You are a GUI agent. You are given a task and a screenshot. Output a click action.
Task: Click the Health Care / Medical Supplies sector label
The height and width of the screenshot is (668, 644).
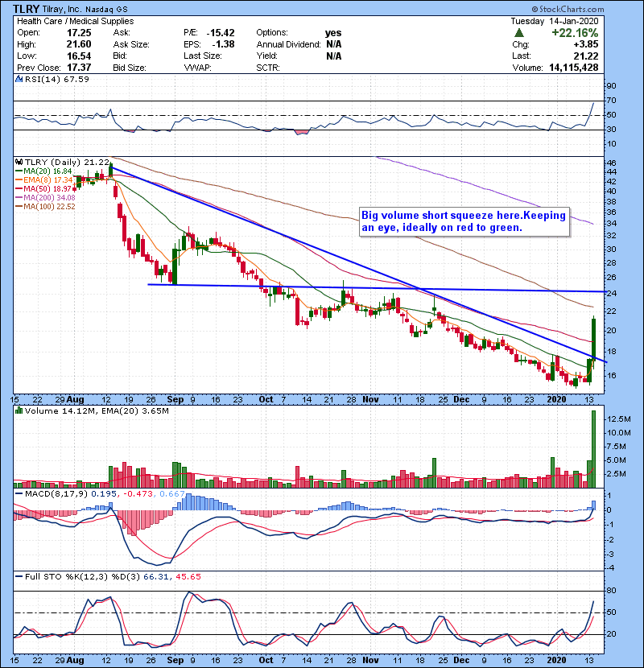pyautogui.click(x=76, y=21)
